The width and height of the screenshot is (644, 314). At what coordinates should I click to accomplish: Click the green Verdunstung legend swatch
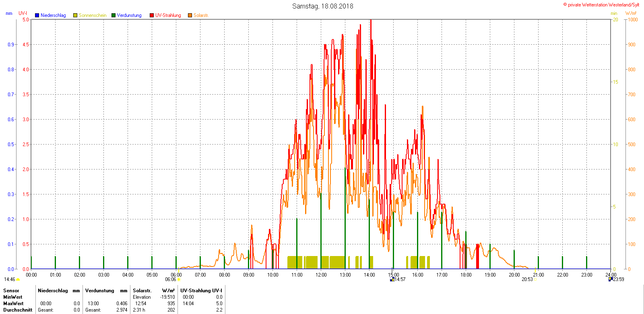pyautogui.click(x=114, y=15)
